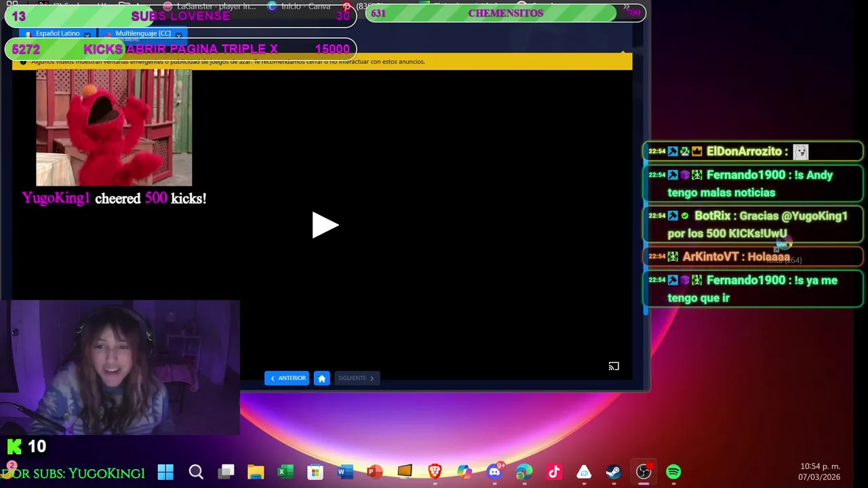The image size is (868, 488).
Task: Click the yellow gambling ads warning banner
Action: tap(322, 62)
